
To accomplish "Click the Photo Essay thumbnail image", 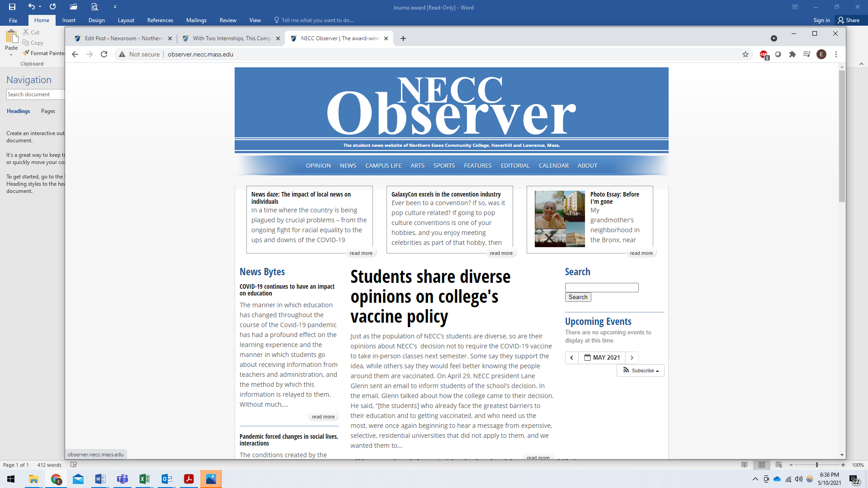I will pyautogui.click(x=560, y=219).
